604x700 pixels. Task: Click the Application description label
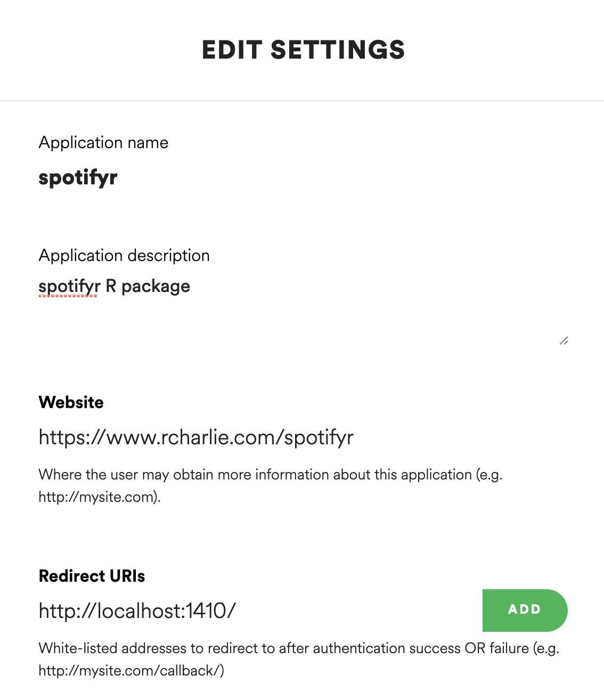click(124, 256)
